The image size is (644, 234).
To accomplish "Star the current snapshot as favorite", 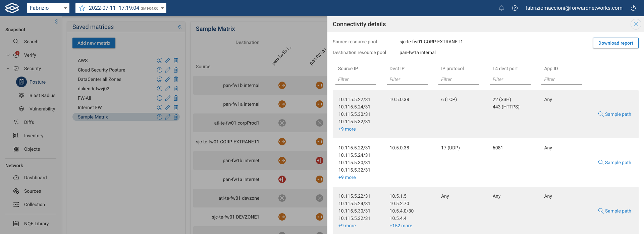I will [x=82, y=8].
